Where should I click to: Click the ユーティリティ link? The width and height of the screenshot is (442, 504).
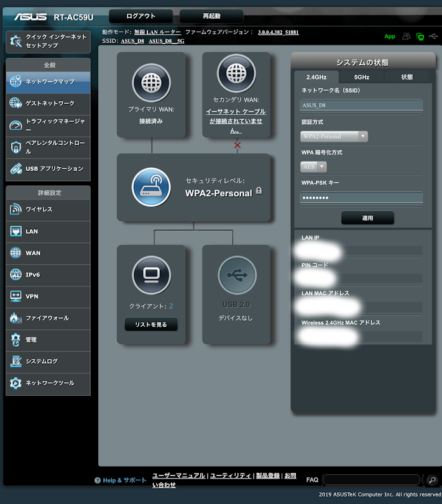(x=231, y=475)
